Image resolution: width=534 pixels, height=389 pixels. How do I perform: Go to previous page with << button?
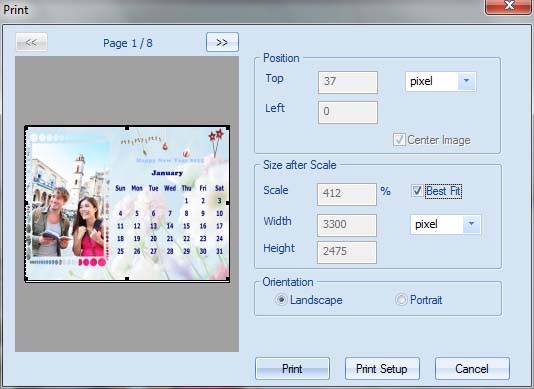click(x=31, y=42)
